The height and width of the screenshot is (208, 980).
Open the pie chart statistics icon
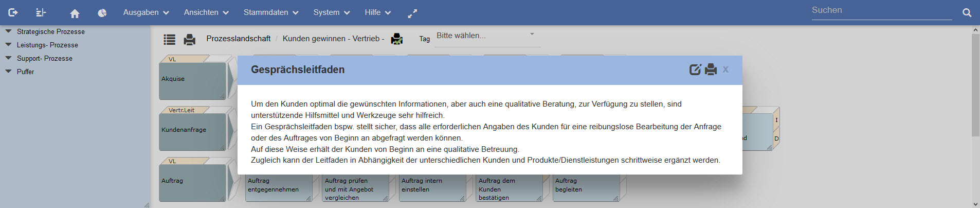pyautogui.click(x=102, y=13)
